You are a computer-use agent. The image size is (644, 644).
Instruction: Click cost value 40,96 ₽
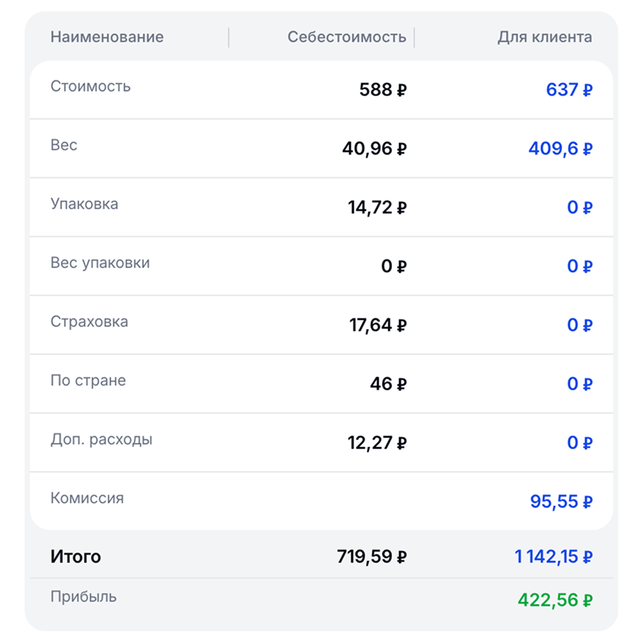pos(374,148)
